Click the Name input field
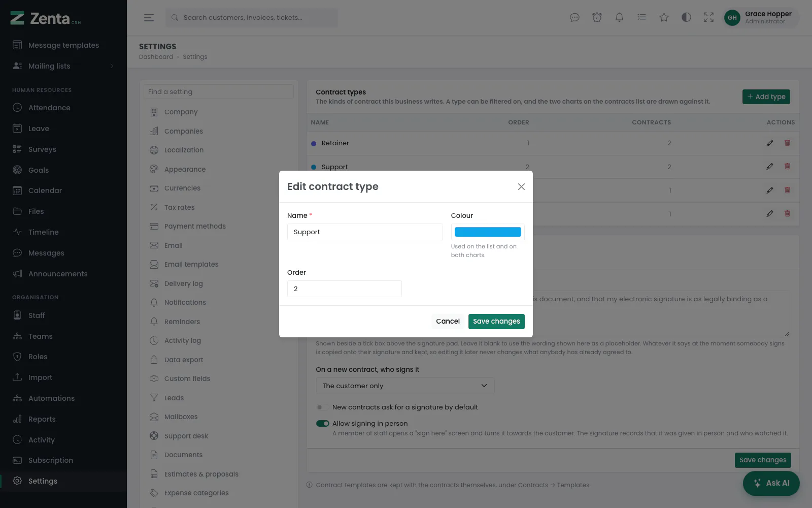 tap(365, 232)
